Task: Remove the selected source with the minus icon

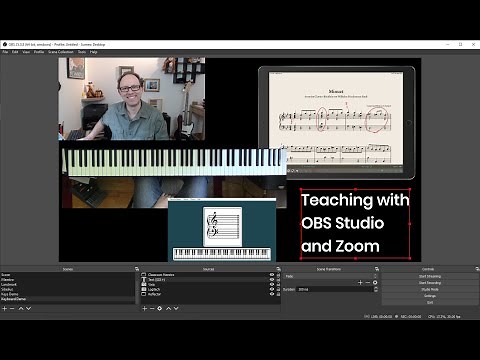Action: pyautogui.click(x=152, y=308)
